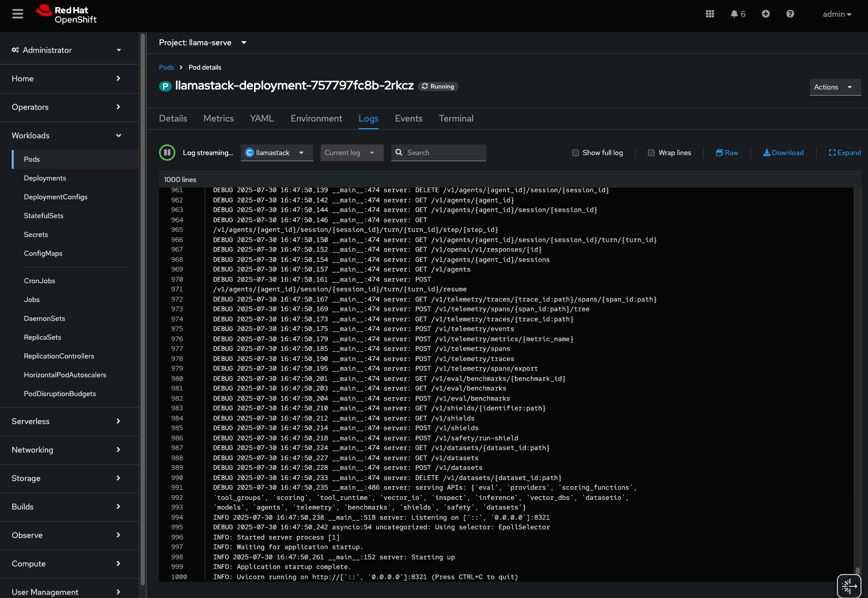Open the admin user dropdown

(x=837, y=14)
